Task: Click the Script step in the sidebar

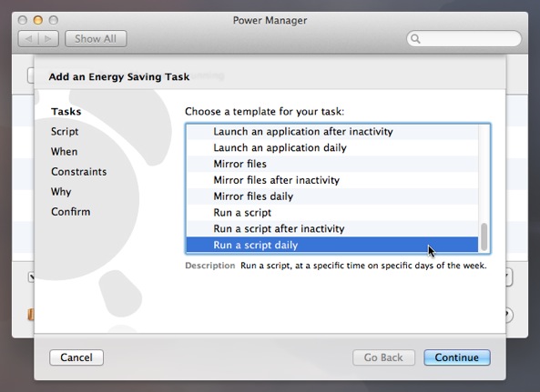Action: (65, 131)
